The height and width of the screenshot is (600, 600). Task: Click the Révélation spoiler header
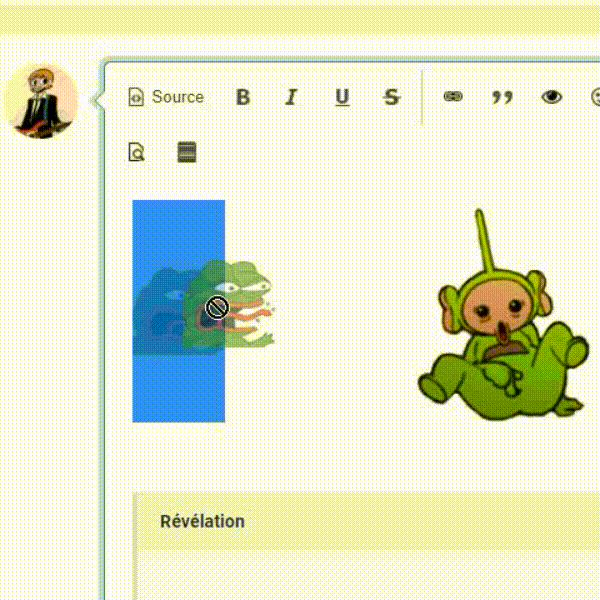[x=368, y=521]
